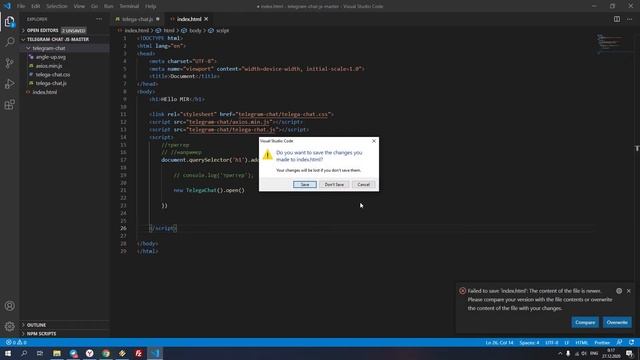
Task: Click the split editor icon
Action: tap(617, 19)
